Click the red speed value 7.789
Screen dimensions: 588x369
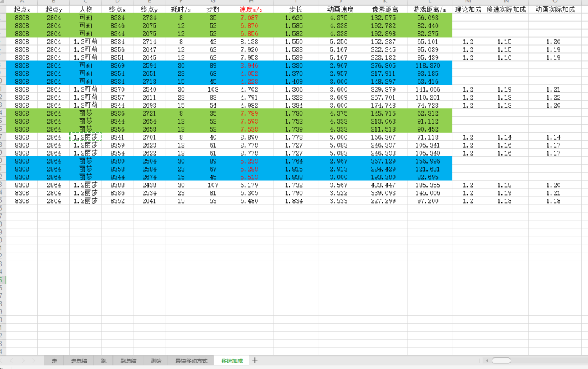point(251,113)
